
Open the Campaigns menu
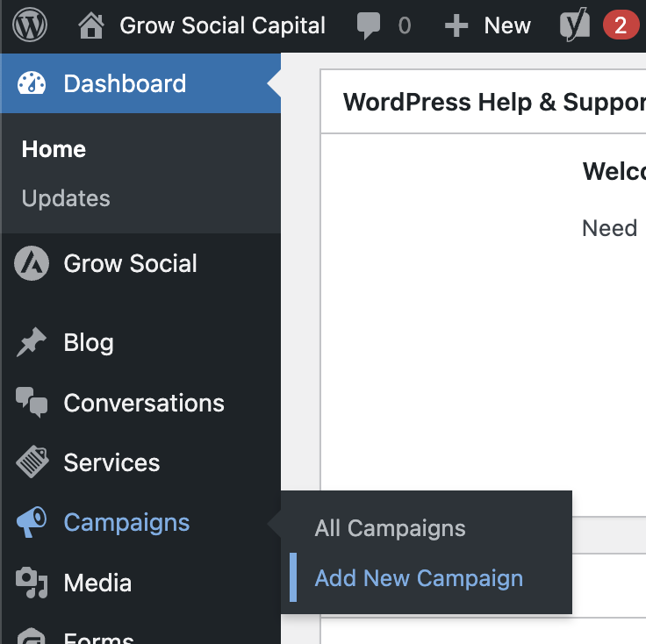pyautogui.click(x=126, y=523)
